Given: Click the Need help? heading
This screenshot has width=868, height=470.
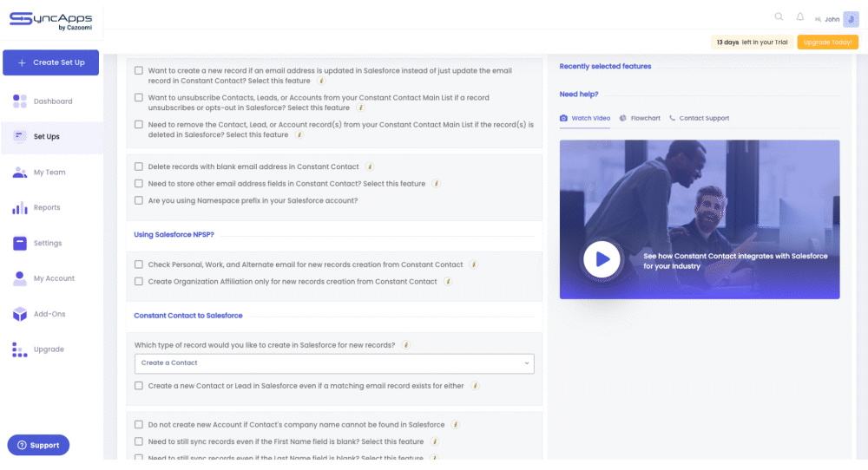Looking at the screenshot, I should [578, 94].
